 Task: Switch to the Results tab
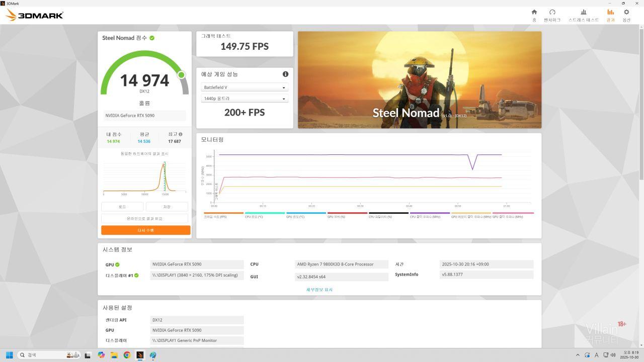(610, 15)
